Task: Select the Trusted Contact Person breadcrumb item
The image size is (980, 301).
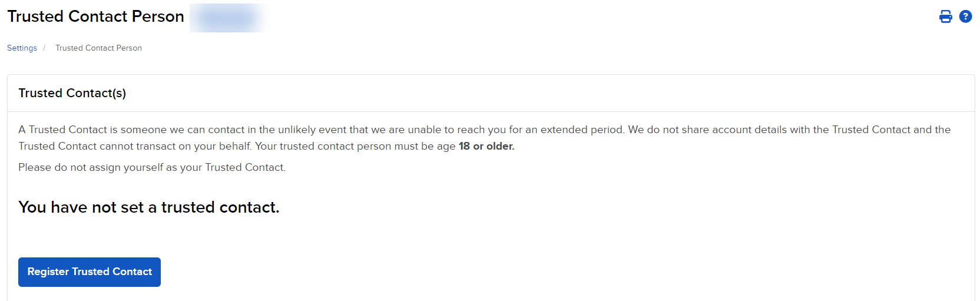Action: click(x=98, y=48)
